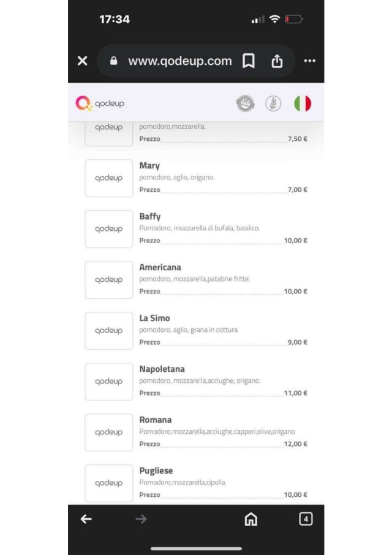Open the La Simo menu item
The width and height of the screenshot is (392, 555).
[154, 318]
